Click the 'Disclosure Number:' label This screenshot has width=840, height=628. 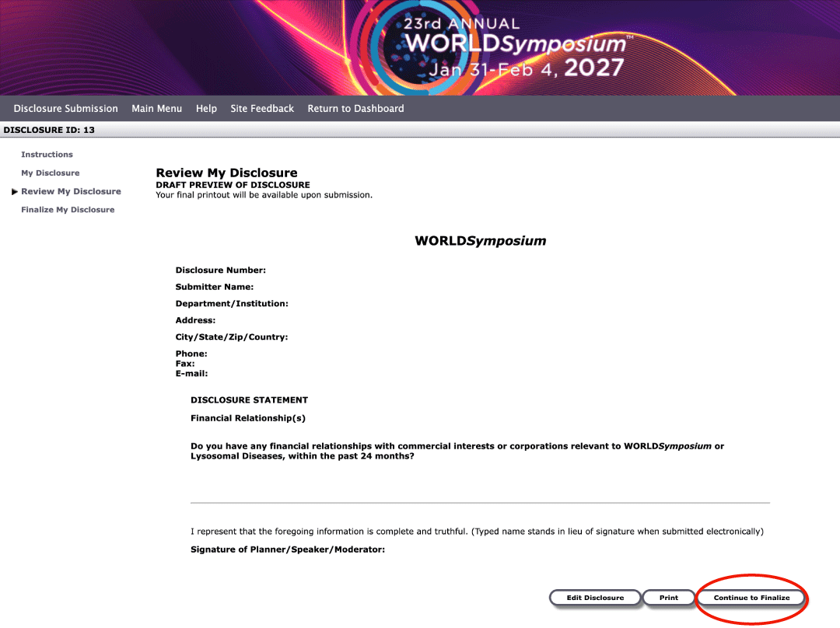pos(221,270)
